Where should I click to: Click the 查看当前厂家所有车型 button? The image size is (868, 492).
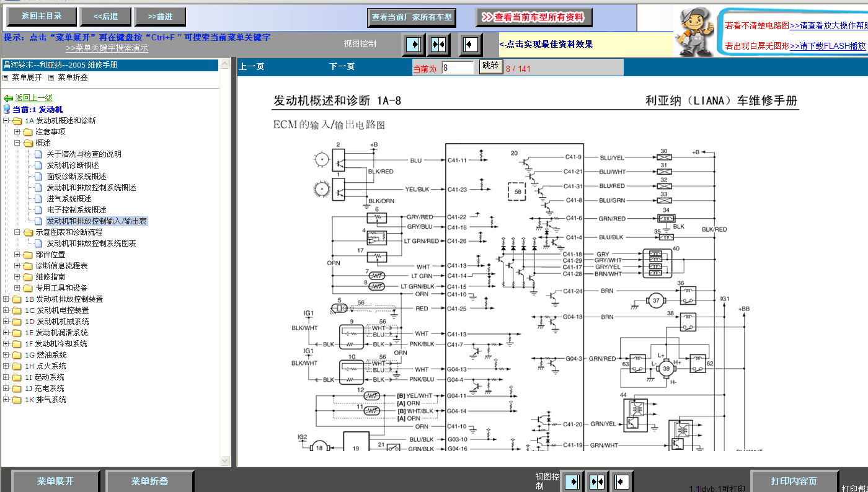tap(412, 17)
